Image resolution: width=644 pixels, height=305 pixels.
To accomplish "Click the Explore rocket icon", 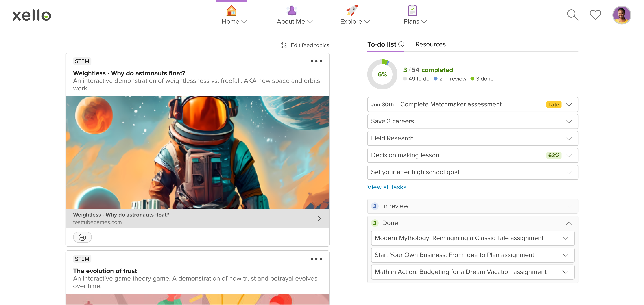I will click(x=352, y=10).
